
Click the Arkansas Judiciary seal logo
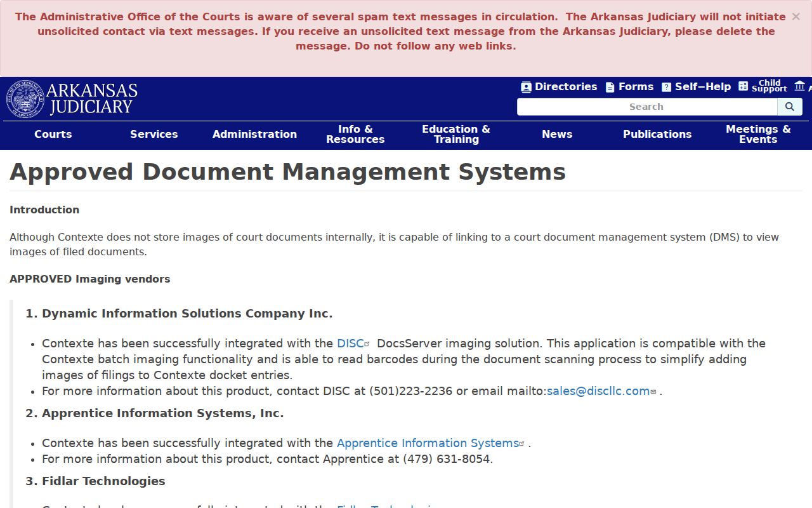25,99
